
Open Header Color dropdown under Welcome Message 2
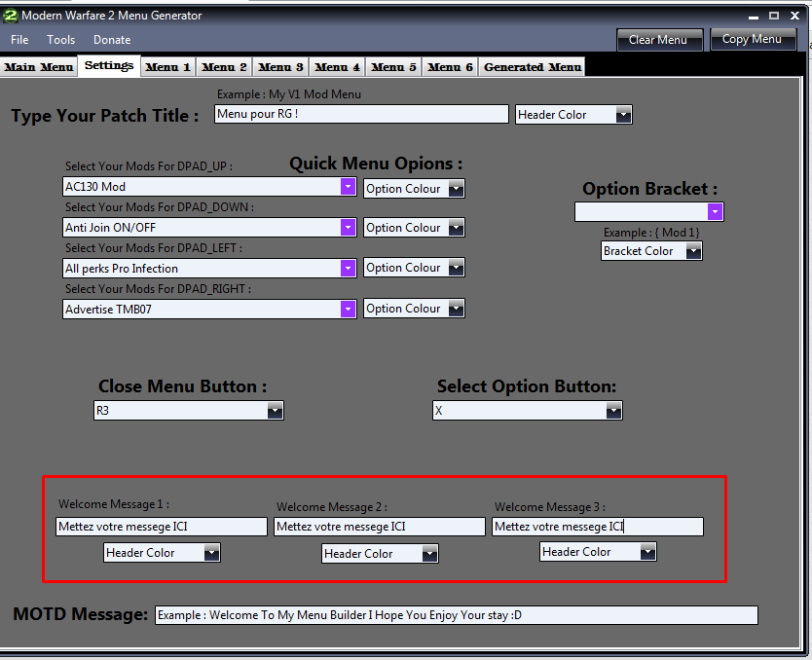pyautogui.click(x=380, y=554)
